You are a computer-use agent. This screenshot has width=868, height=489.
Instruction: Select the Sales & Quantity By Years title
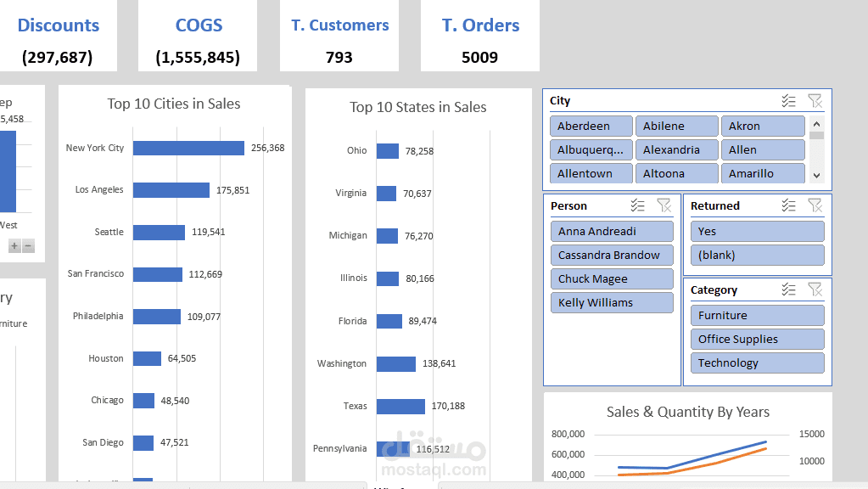pyautogui.click(x=688, y=412)
